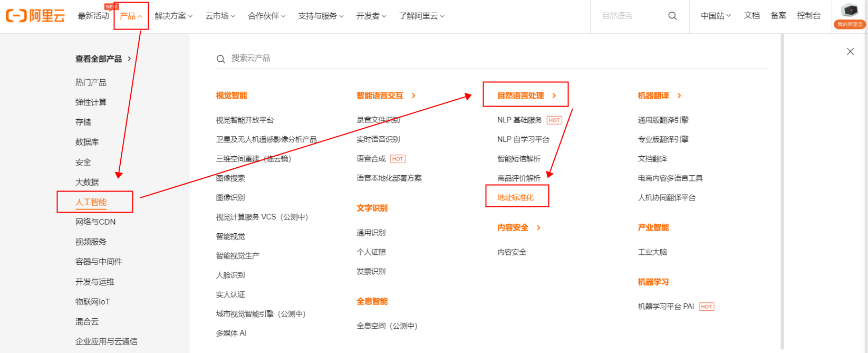Open 发票识别 product
Screen dimensions: 868x353
click(x=371, y=272)
